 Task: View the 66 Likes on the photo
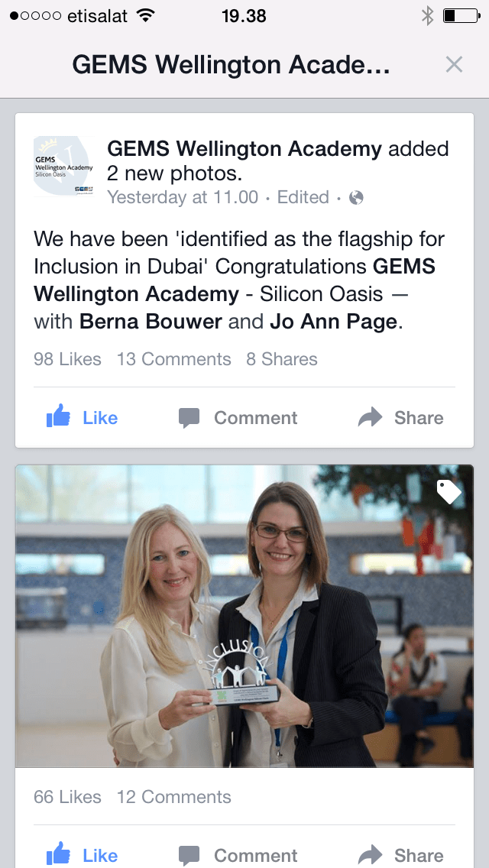tap(67, 797)
